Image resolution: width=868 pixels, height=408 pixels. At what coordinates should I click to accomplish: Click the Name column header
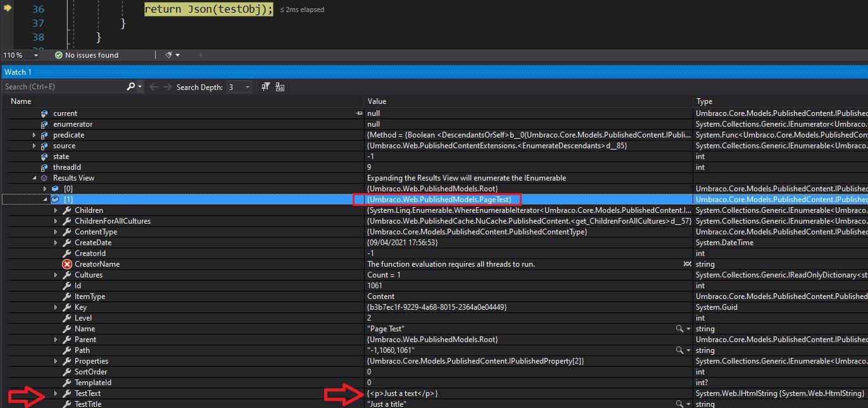(21, 101)
